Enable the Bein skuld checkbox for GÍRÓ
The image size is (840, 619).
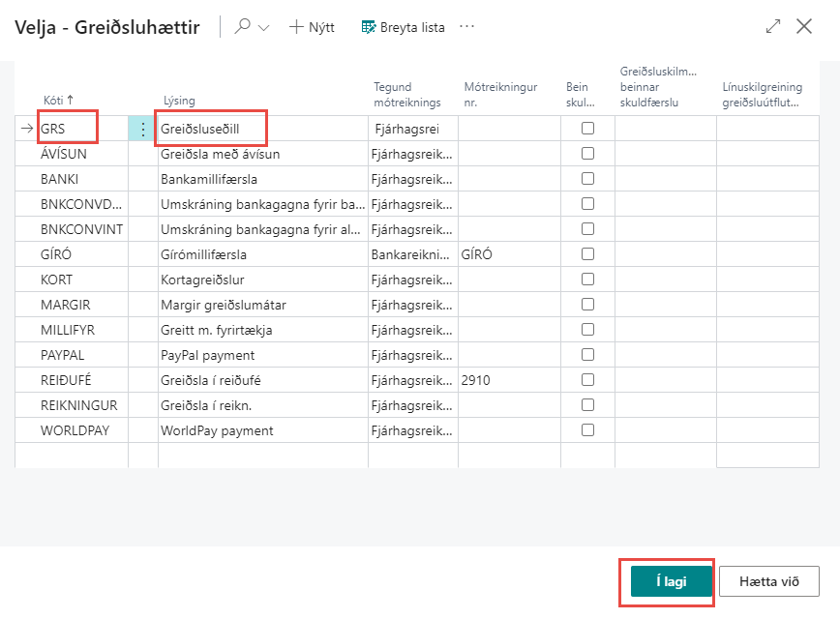pyautogui.click(x=587, y=253)
